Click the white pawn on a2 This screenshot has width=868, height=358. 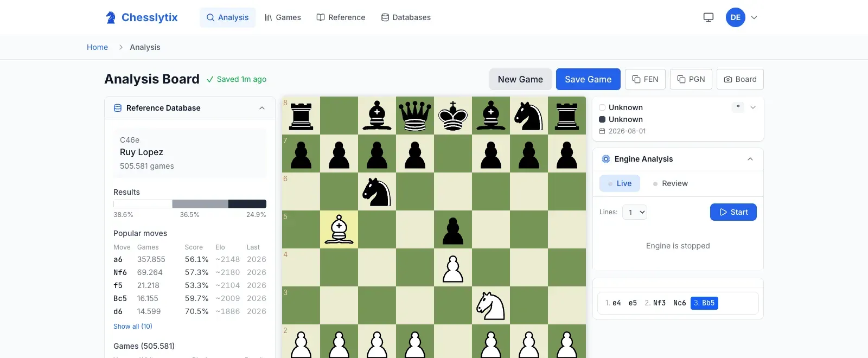point(301,342)
